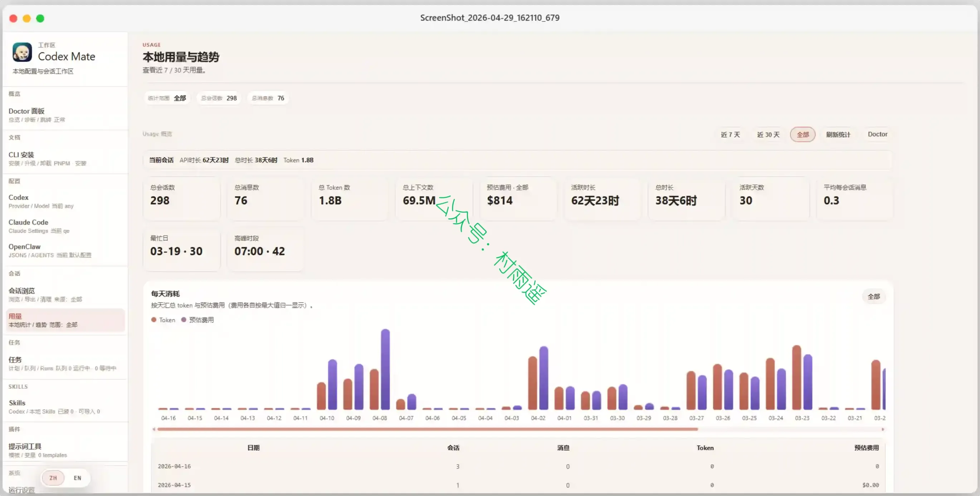Image resolution: width=980 pixels, height=496 pixels.
Task: Switch language to EN
Action: point(78,478)
